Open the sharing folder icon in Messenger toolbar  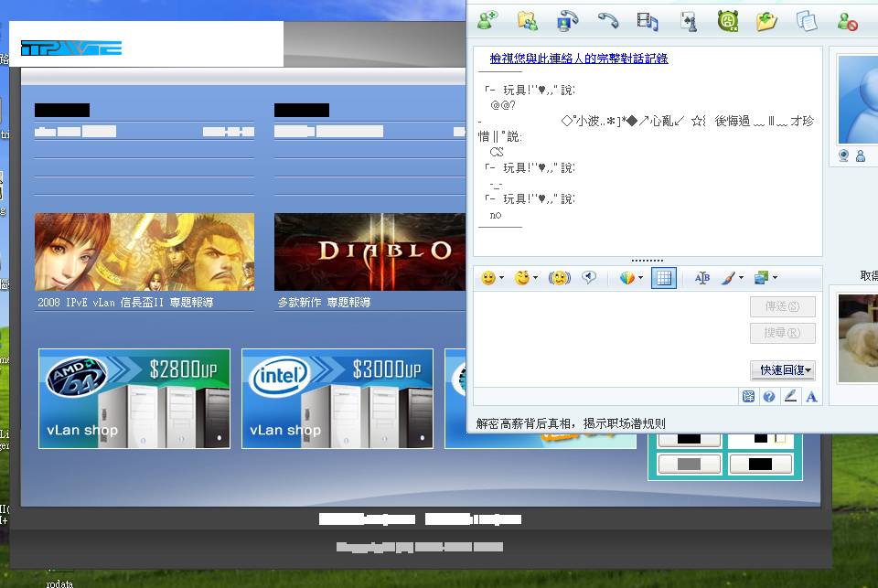point(528,21)
